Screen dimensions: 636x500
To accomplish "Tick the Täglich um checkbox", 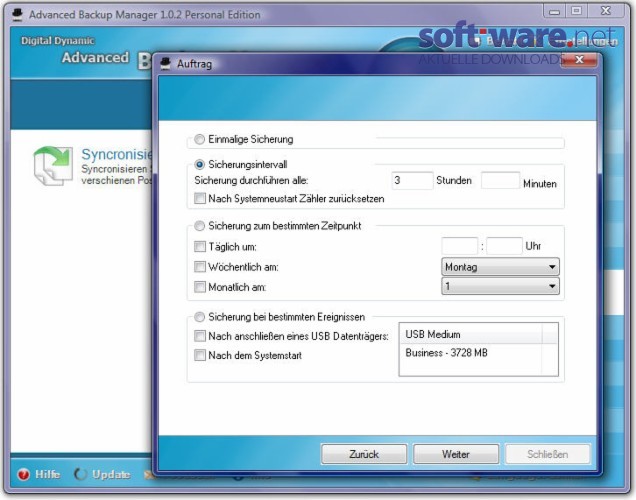I will (x=200, y=246).
